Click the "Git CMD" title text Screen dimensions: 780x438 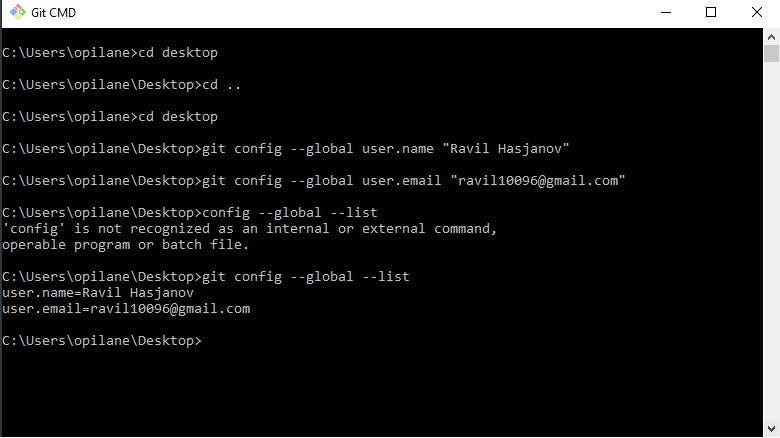52,13
